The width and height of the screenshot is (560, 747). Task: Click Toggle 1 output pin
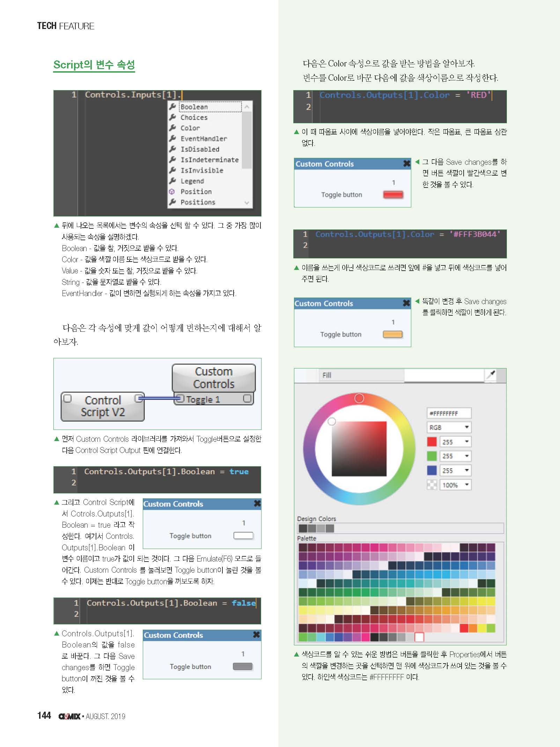(247, 398)
